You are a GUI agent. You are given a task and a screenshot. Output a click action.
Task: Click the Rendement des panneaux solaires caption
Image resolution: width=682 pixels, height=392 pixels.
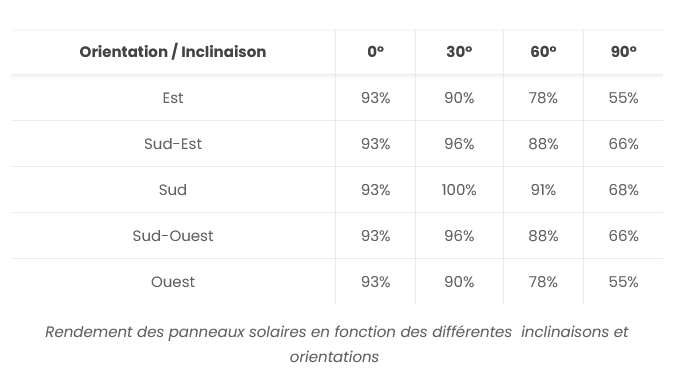337,344
